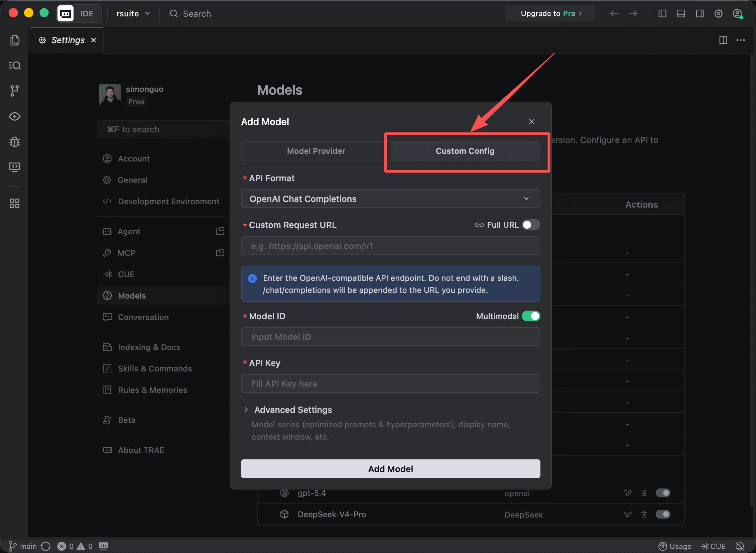Select the Custom Config tab
This screenshot has height=553, width=756.
point(465,151)
